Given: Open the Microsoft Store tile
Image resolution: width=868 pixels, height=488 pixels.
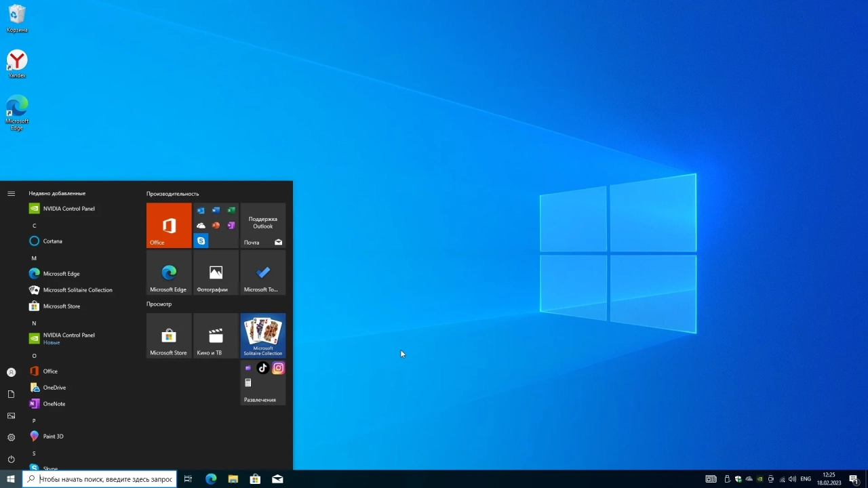Looking at the screenshot, I should 169,335.
